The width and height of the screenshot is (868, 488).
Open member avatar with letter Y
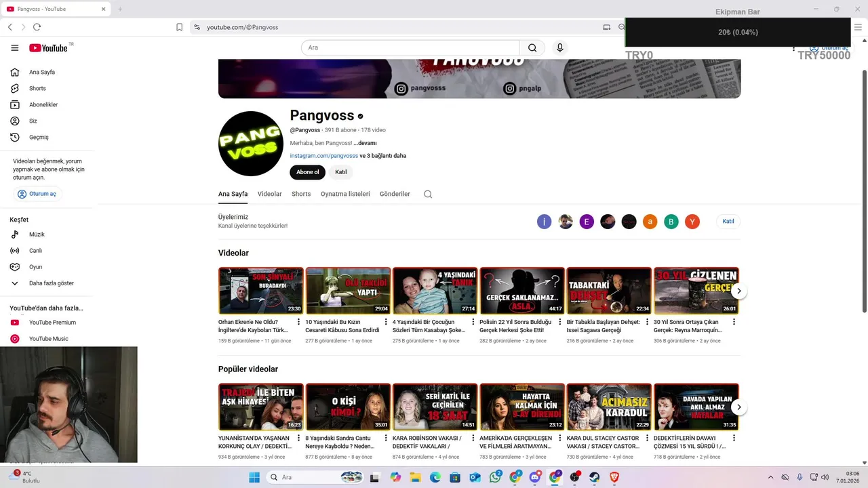pyautogui.click(x=692, y=222)
